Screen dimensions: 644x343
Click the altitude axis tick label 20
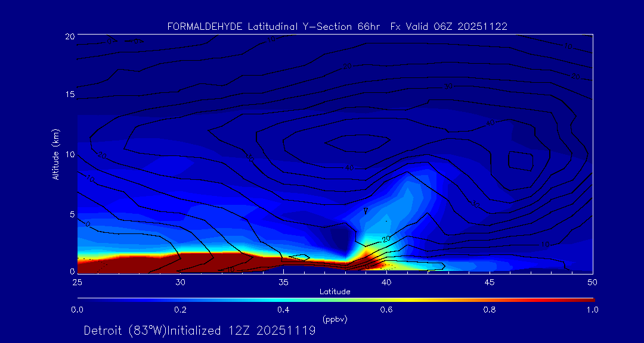[69, 36]
